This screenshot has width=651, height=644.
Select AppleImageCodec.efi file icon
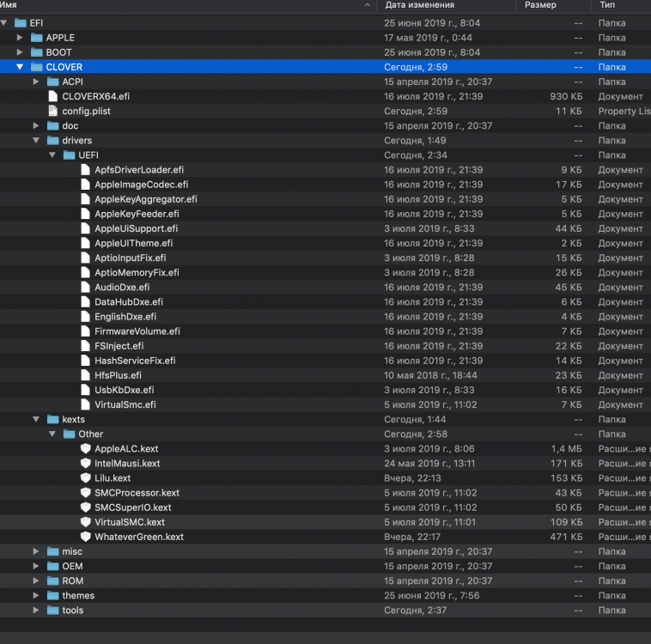click(85, 185)
